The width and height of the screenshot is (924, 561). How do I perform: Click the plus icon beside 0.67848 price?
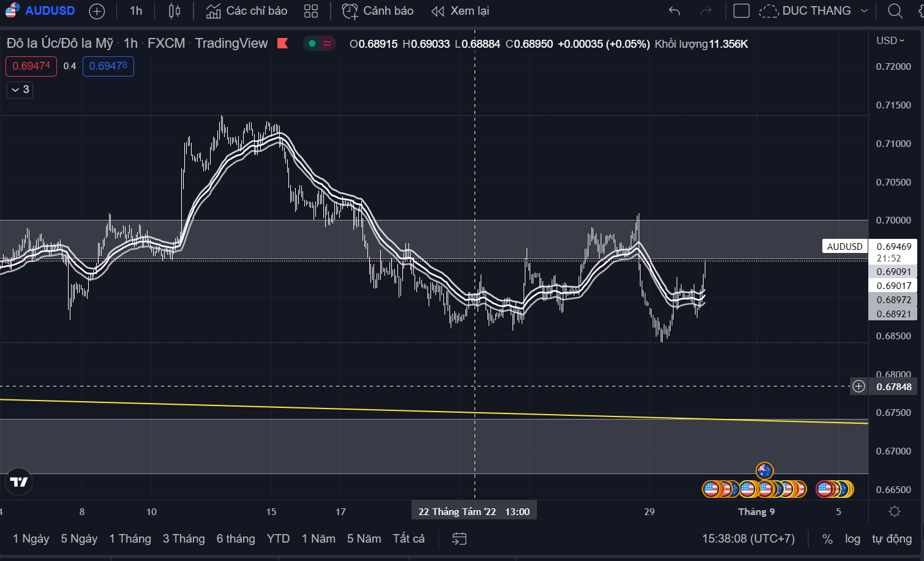858,386
